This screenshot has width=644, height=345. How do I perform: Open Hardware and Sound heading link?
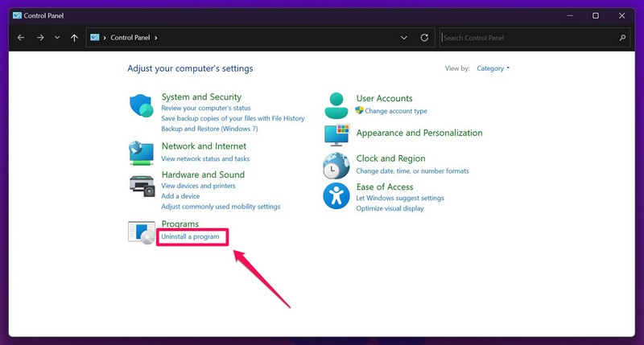click(203, 175)
